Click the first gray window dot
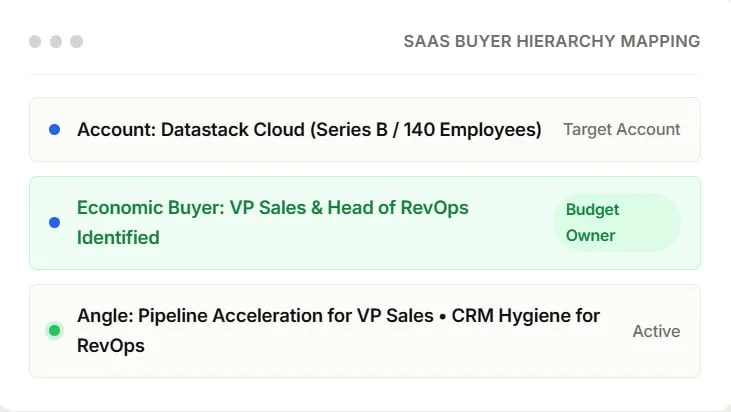Image resolution: width=731 pixels, height=412 pixels. [x=35, y=41]
